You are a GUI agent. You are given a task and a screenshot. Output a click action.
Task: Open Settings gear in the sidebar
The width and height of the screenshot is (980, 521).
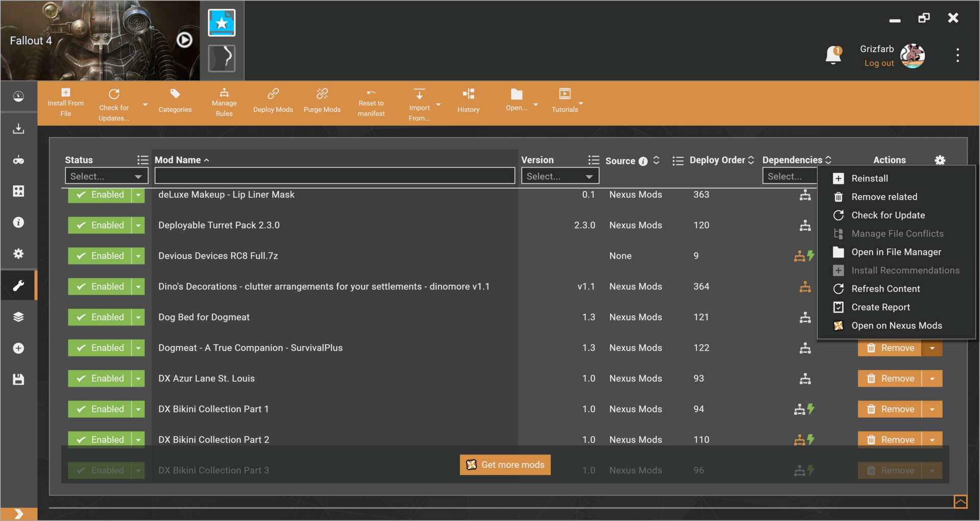18,253
